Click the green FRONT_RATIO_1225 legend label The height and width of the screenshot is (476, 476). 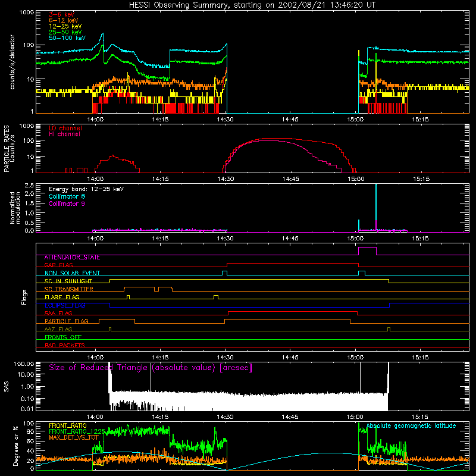coord(77,431)
